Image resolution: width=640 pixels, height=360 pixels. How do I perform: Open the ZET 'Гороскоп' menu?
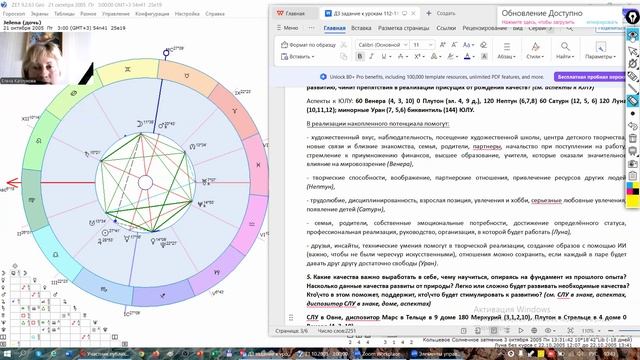click(x=14, y=13)
